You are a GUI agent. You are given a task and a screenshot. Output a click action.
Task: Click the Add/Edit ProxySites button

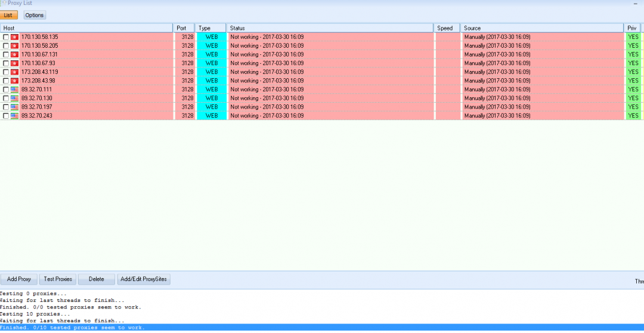[x=144, y=279]
